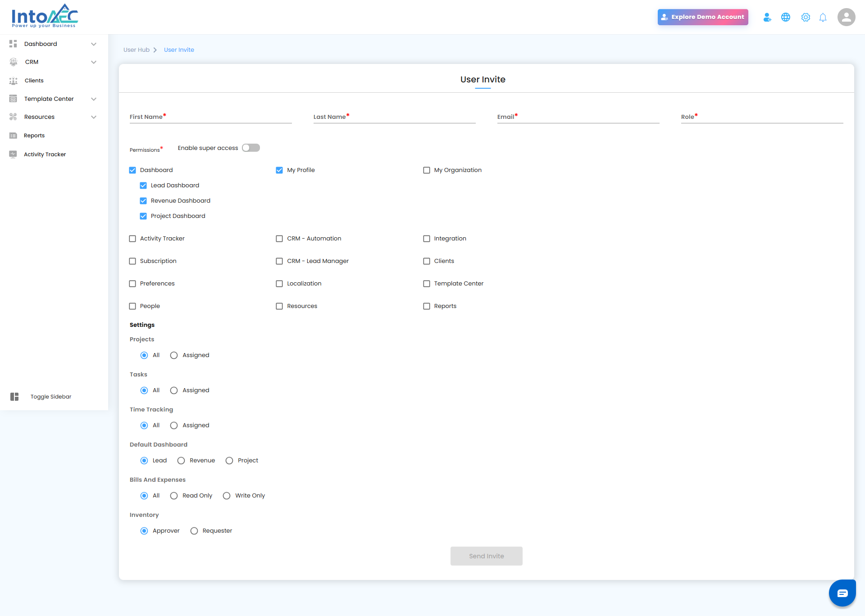Viewport: 865px width, 616px height.
Task: Uncheck the Revenue Dashboard checkbox
Action: click(143, 201)
